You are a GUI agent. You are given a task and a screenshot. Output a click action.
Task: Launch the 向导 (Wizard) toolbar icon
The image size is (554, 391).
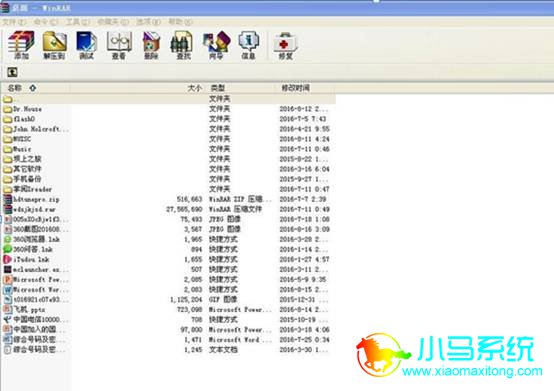coord(216,45)
